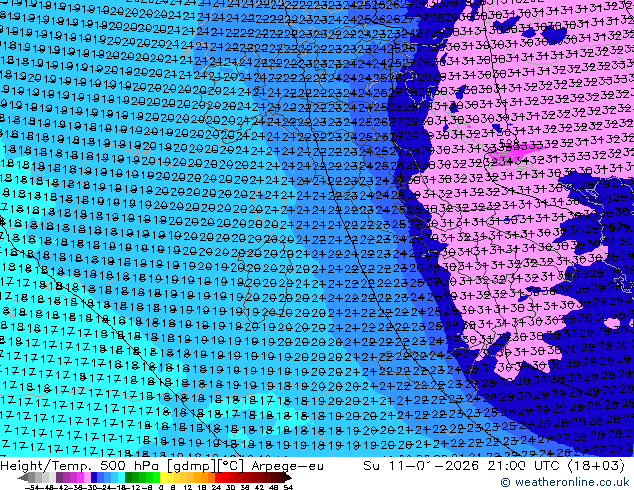Click the Height/Temp. 500 hPa title
Screen dimensions: 634x490
click(81, 466)
